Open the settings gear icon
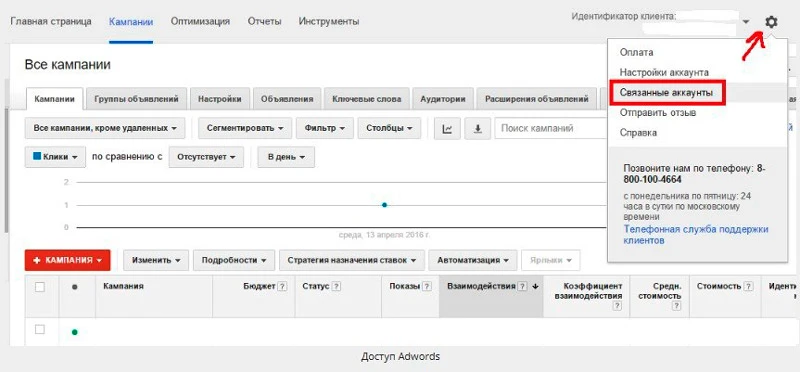The image size is (800, 372). pyautogui.click(x=771, y=22)
